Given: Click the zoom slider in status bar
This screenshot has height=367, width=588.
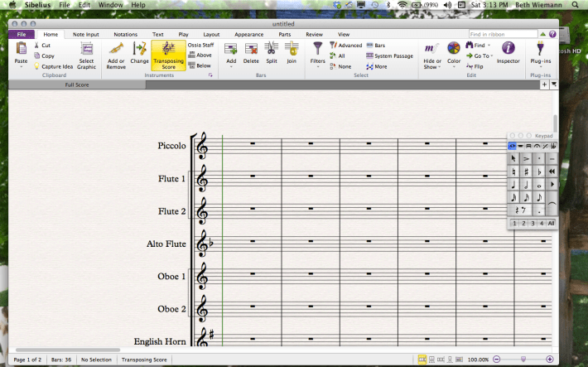Looking at the screenshot, I should [x=522, y=359].
